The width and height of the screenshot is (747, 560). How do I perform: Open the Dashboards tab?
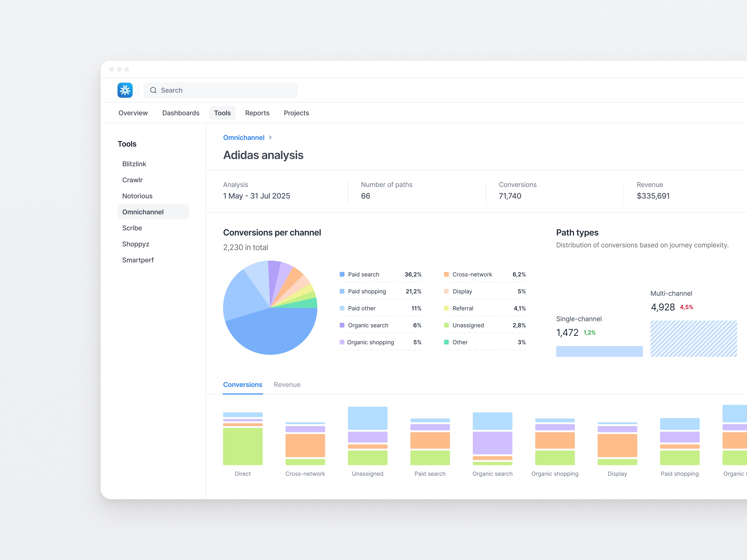click(x=181, y=113)
